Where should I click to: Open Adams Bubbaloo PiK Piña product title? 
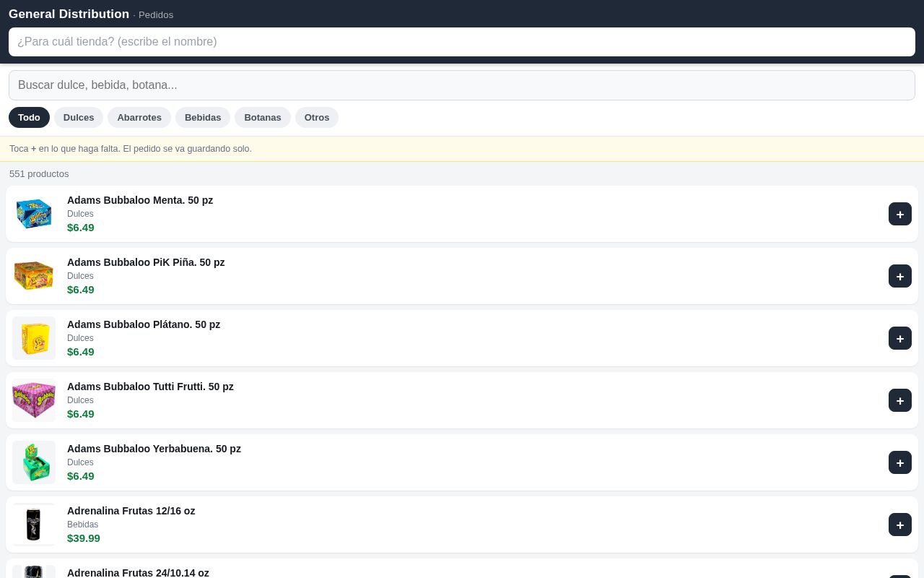[146, 262]
